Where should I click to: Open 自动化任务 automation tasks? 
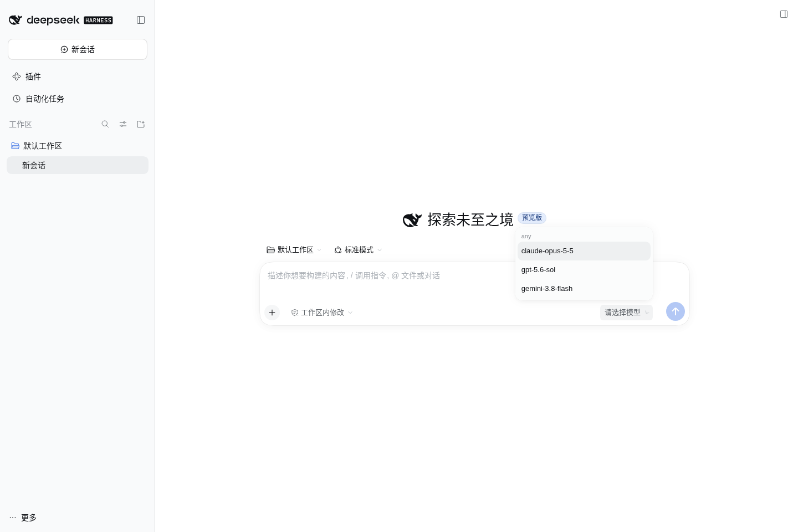78,99
